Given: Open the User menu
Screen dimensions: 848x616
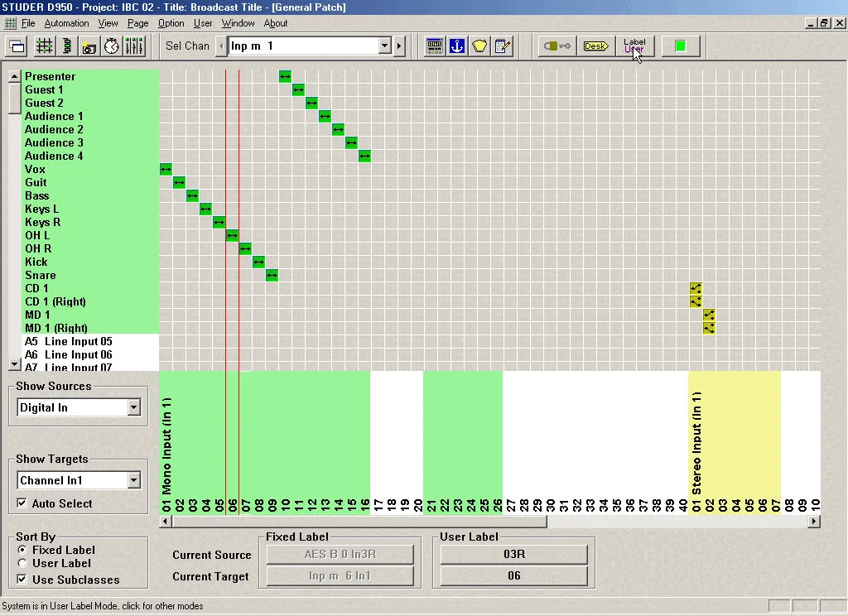Looking at the screenshot, I should (x=203, y=23).
